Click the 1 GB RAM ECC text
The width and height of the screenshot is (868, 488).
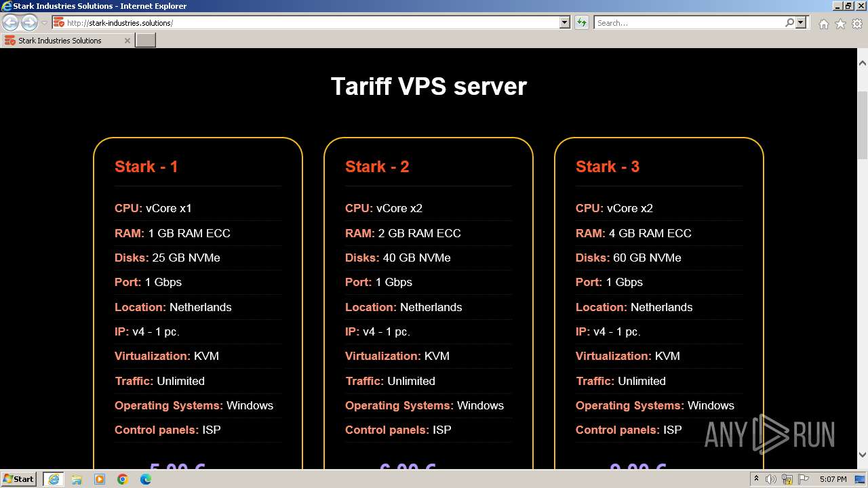(x=189, y=233)
